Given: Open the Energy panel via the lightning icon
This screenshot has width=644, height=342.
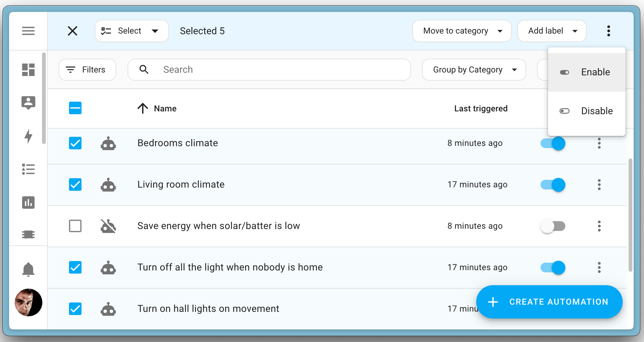Looking at the screenshot, I should pyautogui.click(x=29, y=136).
